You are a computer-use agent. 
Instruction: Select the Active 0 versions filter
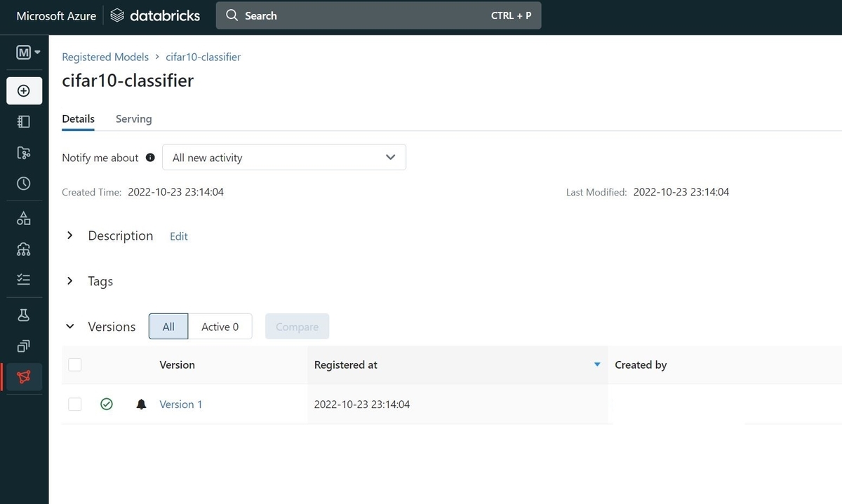click(220, 327)
